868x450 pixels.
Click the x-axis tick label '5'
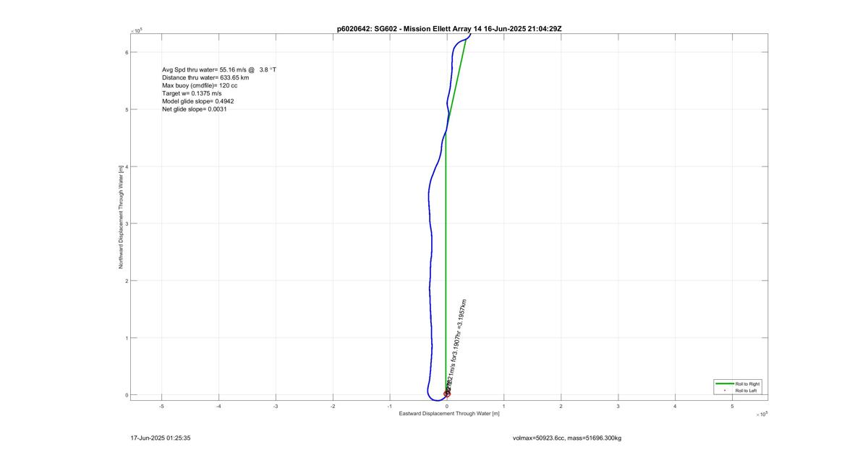tap(733, 407)
